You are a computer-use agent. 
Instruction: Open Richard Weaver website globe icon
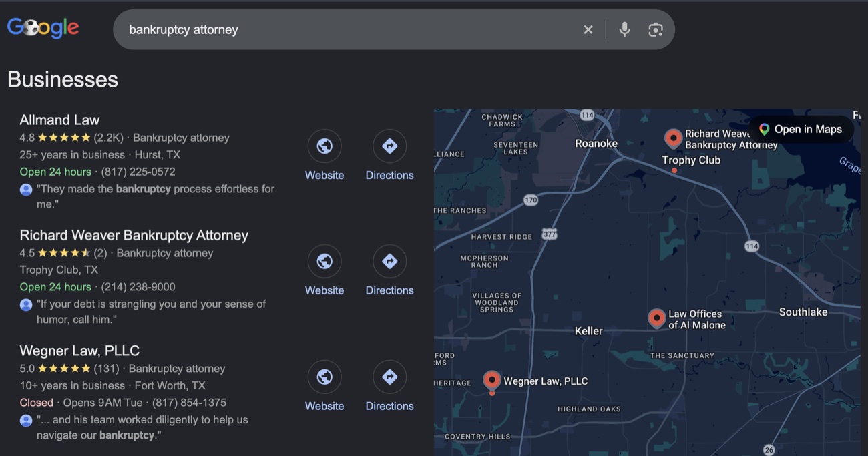click(x=324, y=262)
